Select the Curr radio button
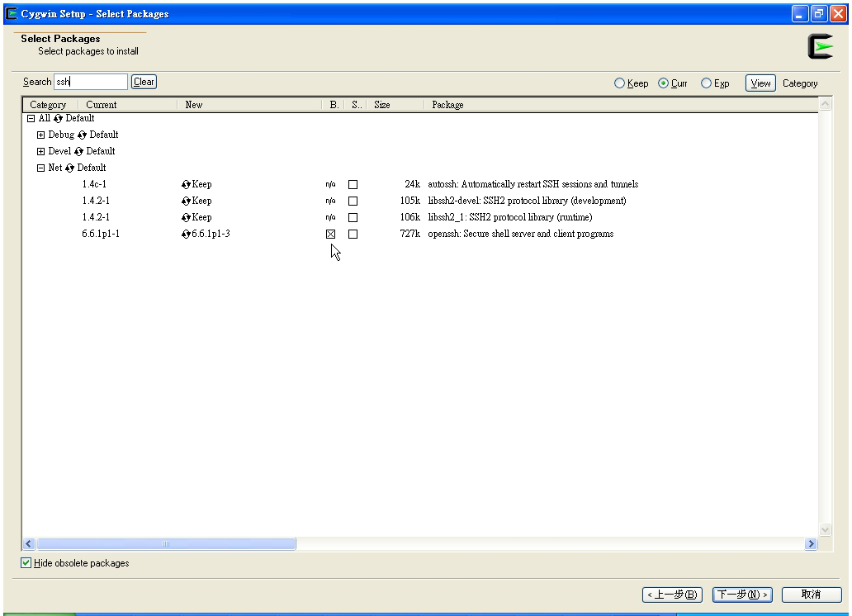 [x=664, y=83]
